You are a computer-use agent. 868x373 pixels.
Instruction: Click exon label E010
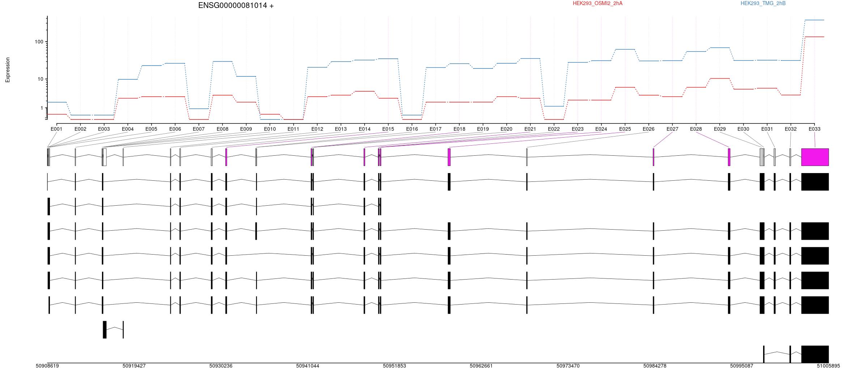pyautogui.click(x=270, y=129)
